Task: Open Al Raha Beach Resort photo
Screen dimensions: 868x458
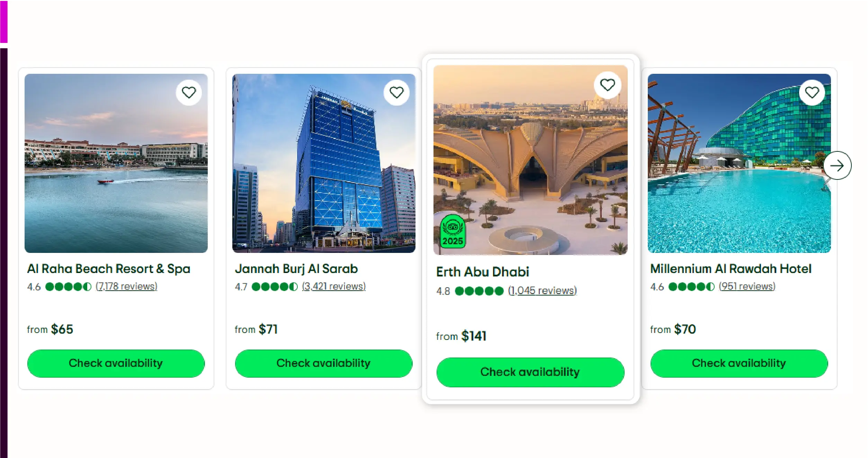Action: coord(116,163)
